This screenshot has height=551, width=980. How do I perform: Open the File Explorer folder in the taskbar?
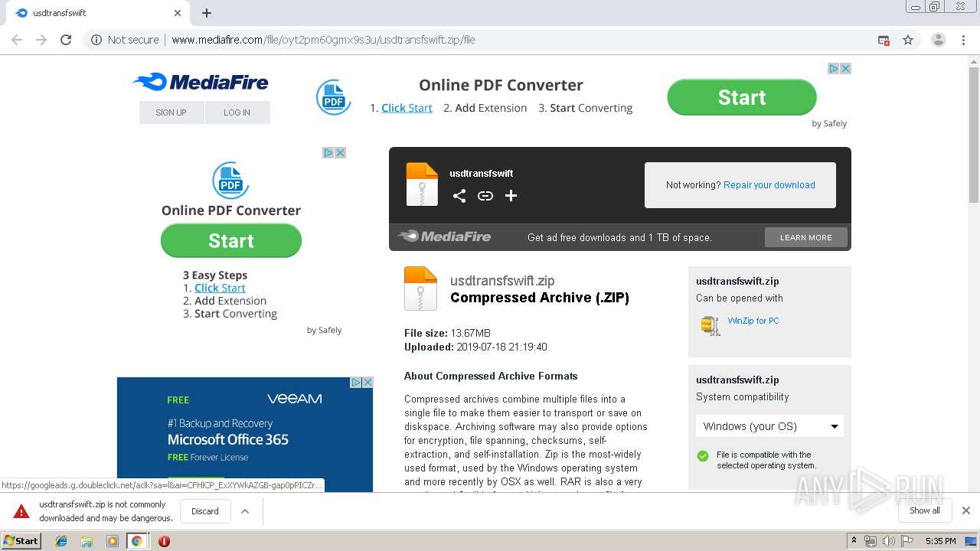click(x=87, y=541)
